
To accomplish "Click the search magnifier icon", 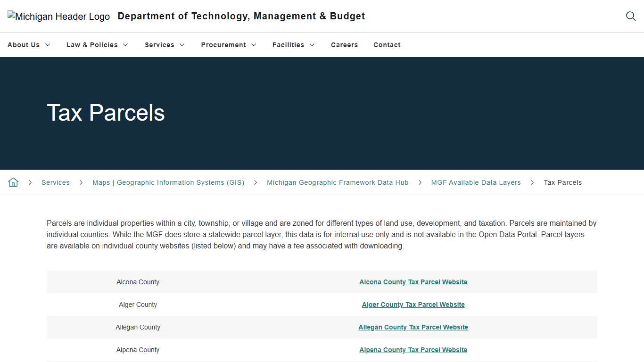I will [x=630, y=16].
